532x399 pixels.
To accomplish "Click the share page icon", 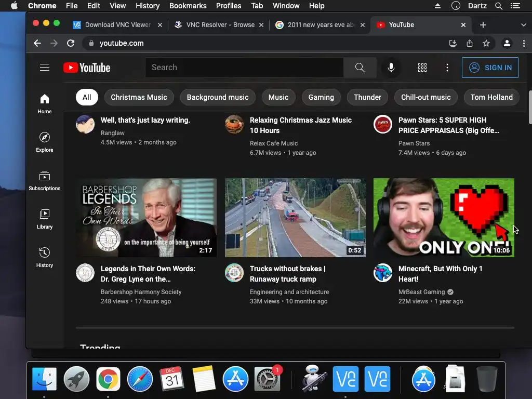I will 470,43.
